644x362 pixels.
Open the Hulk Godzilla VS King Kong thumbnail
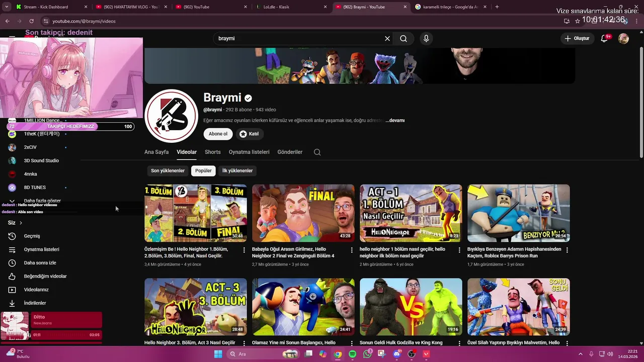411,307
